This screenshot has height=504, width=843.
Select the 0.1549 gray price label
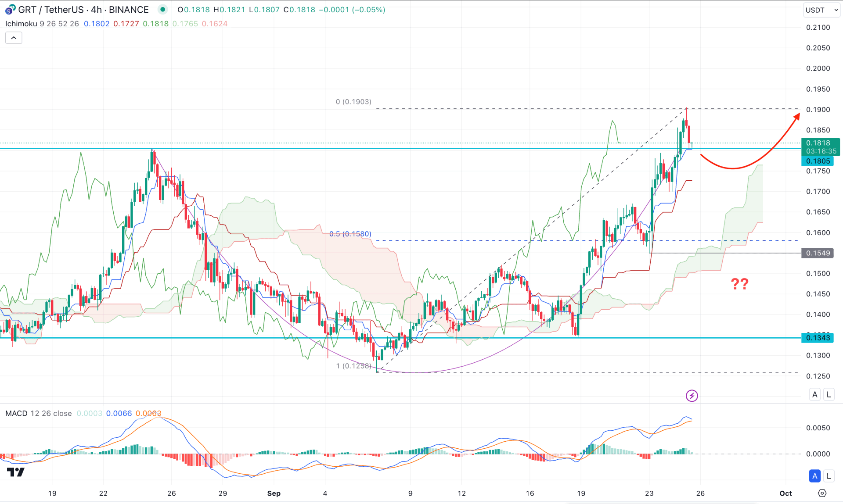[818, 253]
